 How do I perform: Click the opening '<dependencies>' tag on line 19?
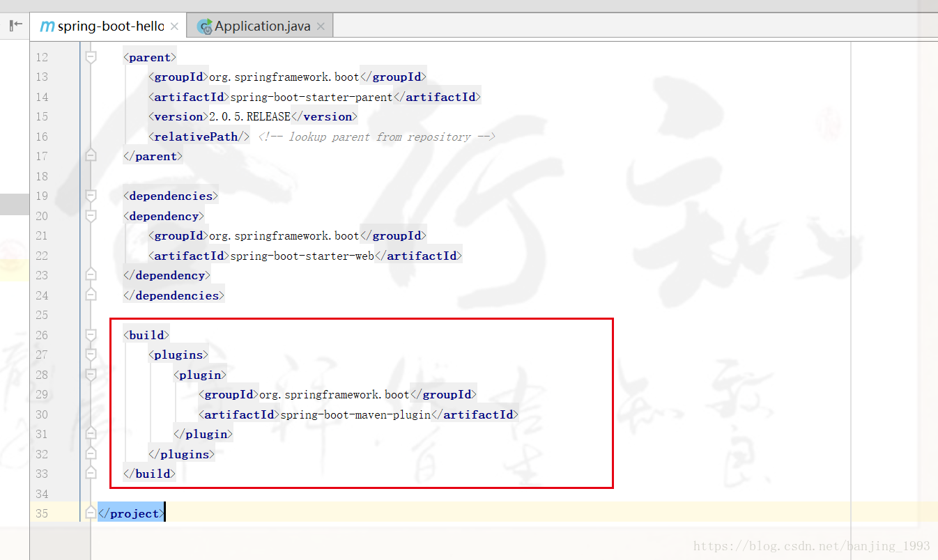(x=171, y=196)
